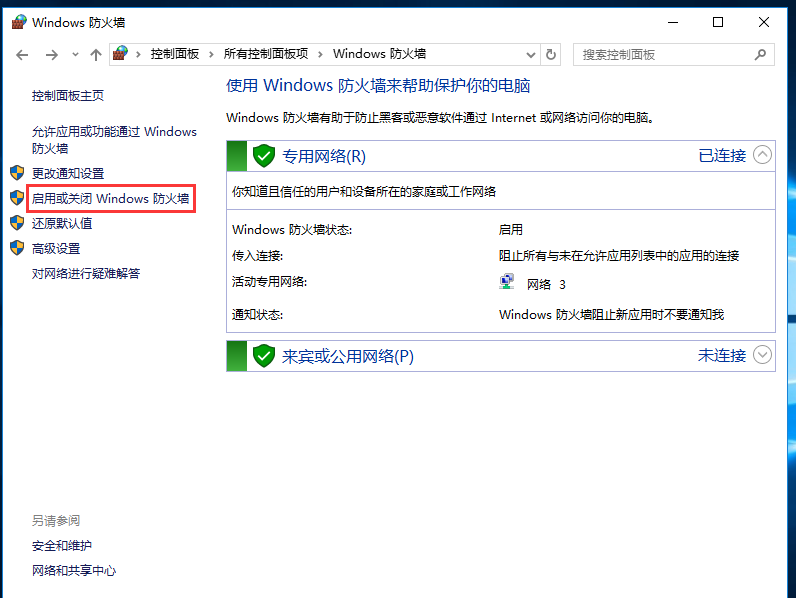Open 控制面板 breadcrumb
Viewport: 796px width, 598px height.
click(175, 54)
